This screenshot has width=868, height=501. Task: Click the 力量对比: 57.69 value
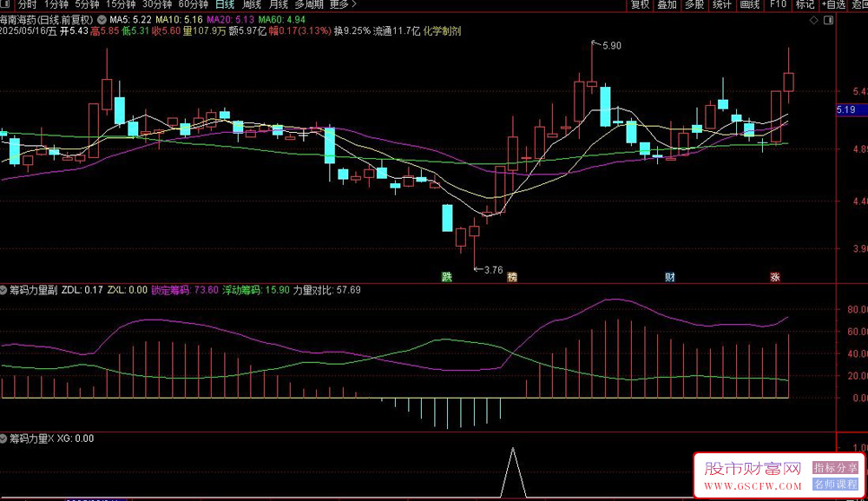coord(326,290)
